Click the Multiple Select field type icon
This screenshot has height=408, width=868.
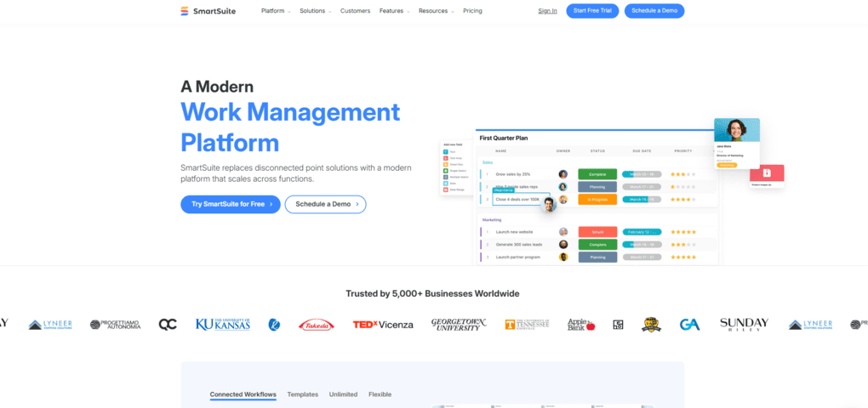click(x=446, y=177)
